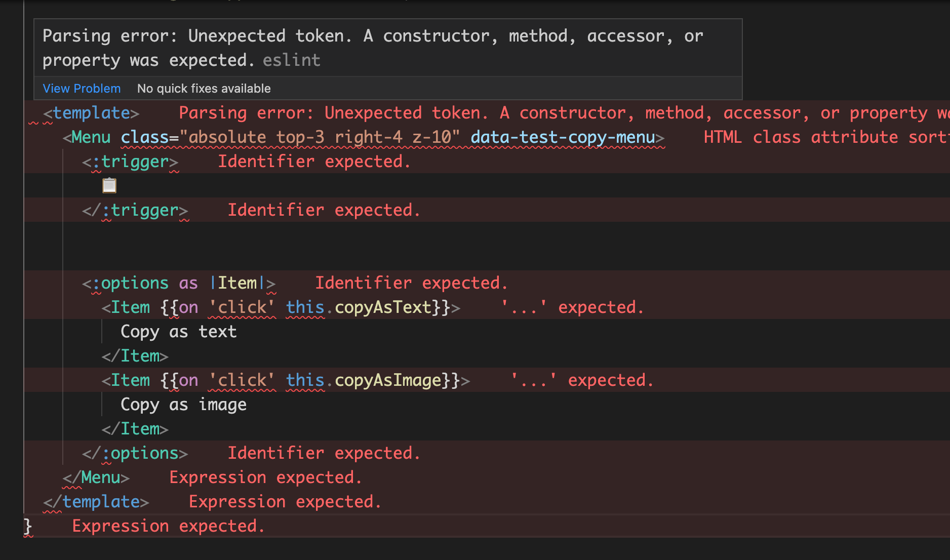950x560 pixels.
Task: Click the opening :trigger tag
Action: [129, 161]
